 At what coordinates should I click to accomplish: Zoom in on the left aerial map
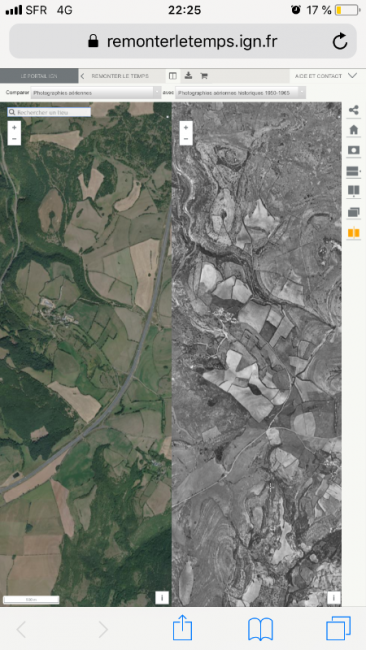coord(14,128)
